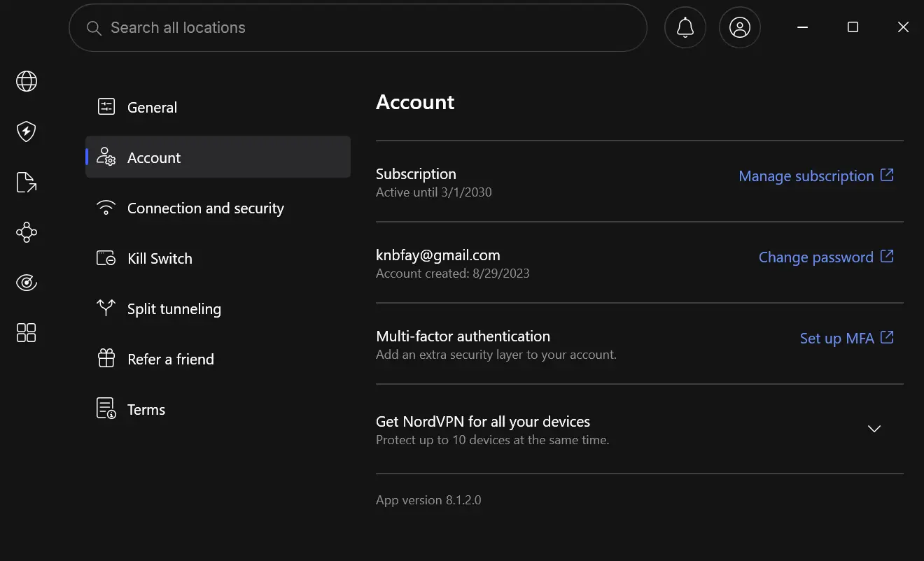Viewport: 924px width, 561px height.
Task: Click the Manage subscription link
Action: pos(816,176)
